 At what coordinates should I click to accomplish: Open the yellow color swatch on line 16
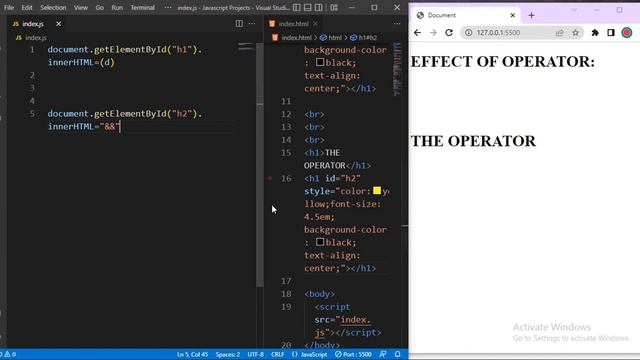click(x=377, y=191)
